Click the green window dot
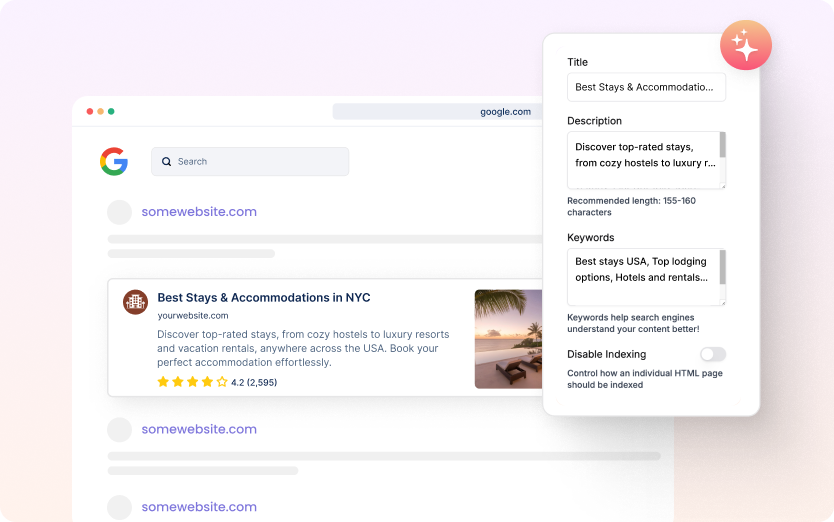This screenshot has width=834, height=522. (111, 111)
